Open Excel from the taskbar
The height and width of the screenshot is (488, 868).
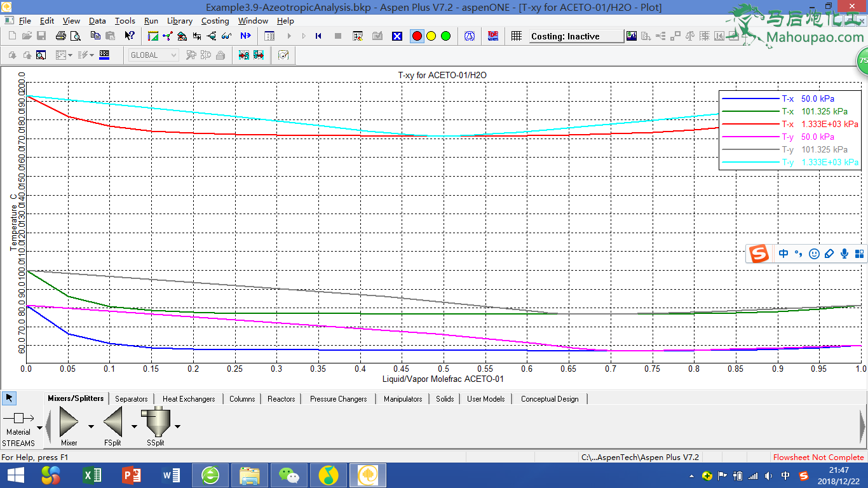click(x=93, y=475)
